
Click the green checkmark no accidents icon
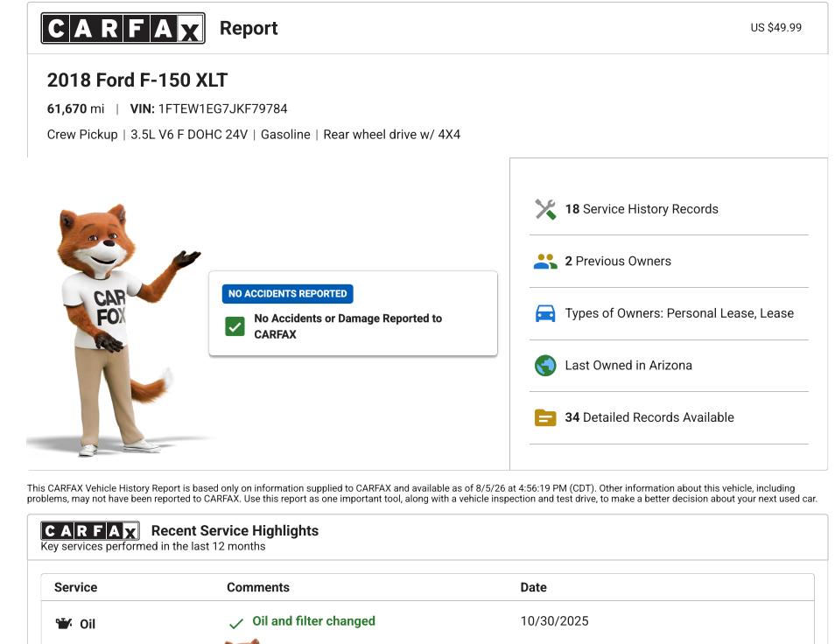(x=235, y=326)
